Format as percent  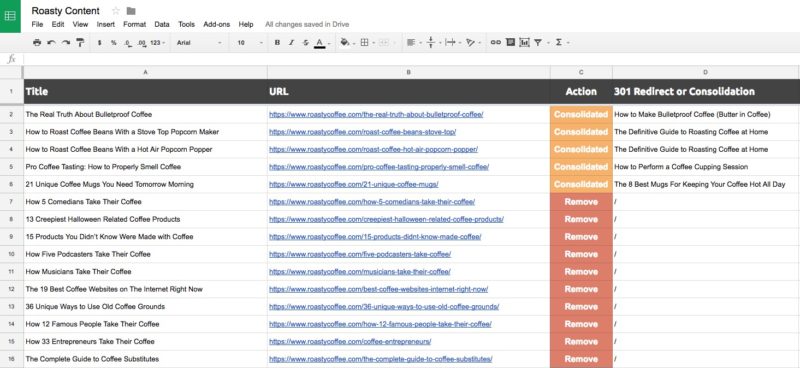pos(113,43)
